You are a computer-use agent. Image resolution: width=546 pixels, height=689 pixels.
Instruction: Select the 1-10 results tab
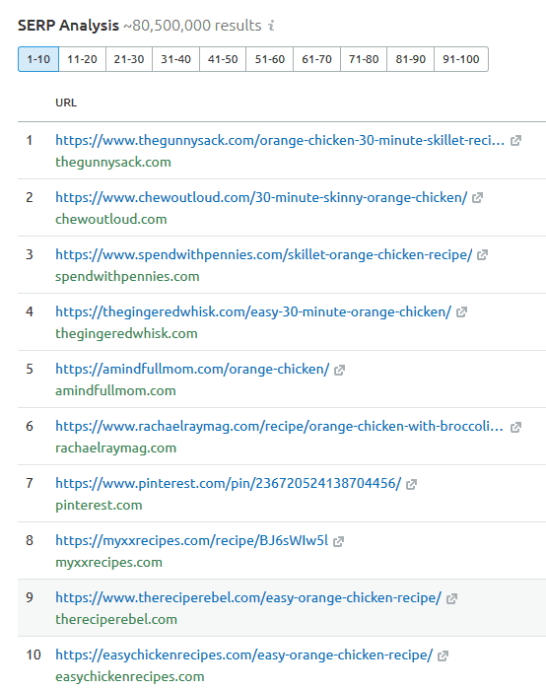(38, 59)
